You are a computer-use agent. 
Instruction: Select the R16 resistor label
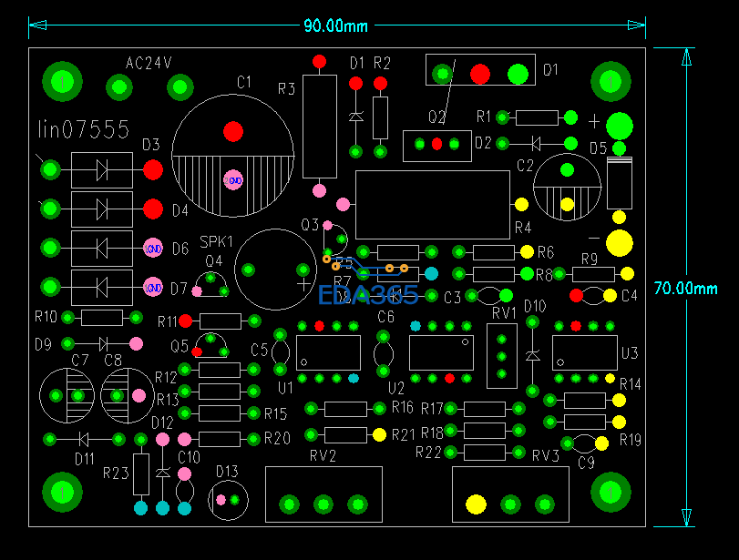pyautogui.click(x=403, y=407)
